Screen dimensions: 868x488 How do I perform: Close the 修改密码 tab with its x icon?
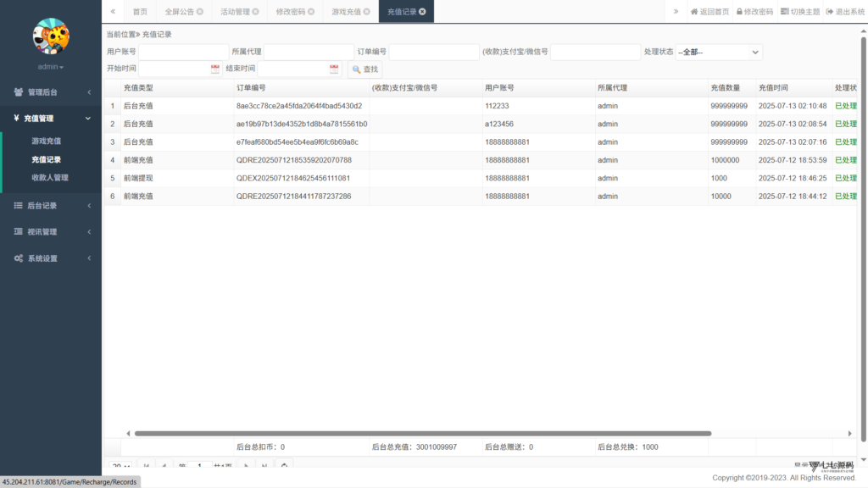(311, 12)
